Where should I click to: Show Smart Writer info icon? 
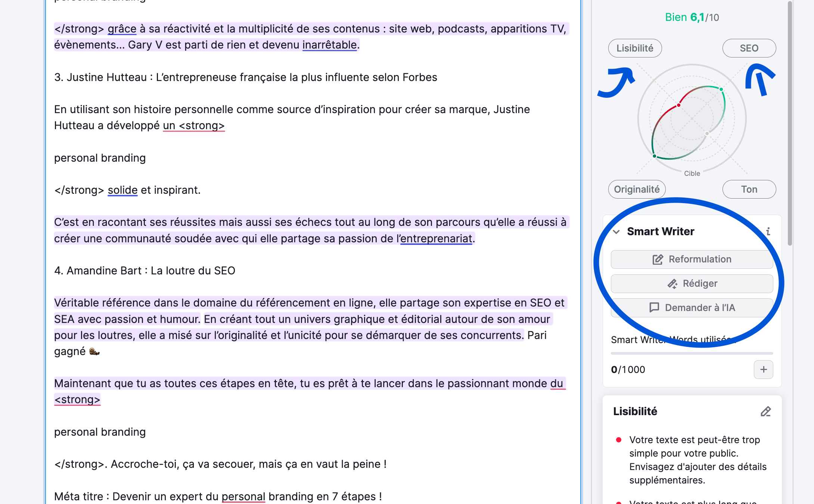(x=768, y=232)
